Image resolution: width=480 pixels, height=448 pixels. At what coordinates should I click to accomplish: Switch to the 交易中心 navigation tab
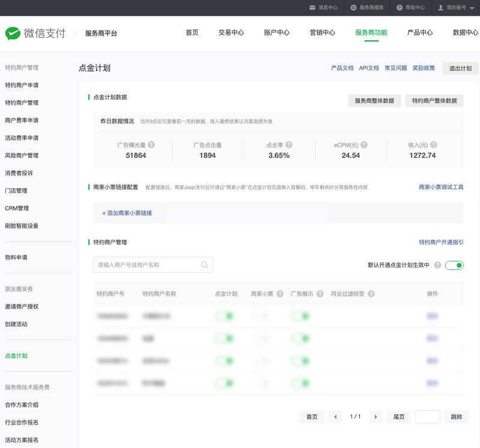coord(230,34)
